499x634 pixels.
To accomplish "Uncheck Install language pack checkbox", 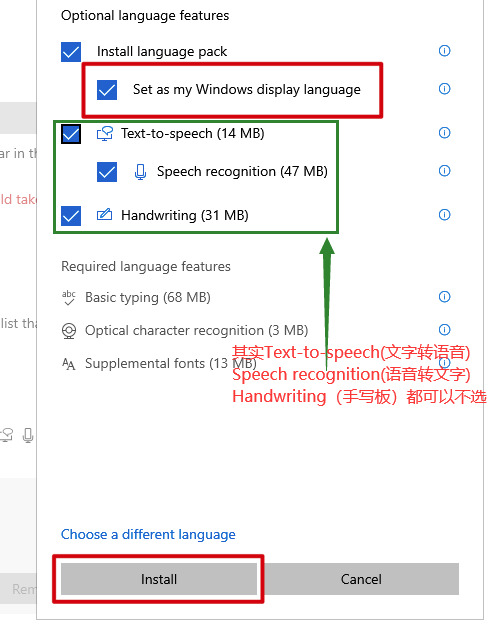I will (x=71, y=52).
